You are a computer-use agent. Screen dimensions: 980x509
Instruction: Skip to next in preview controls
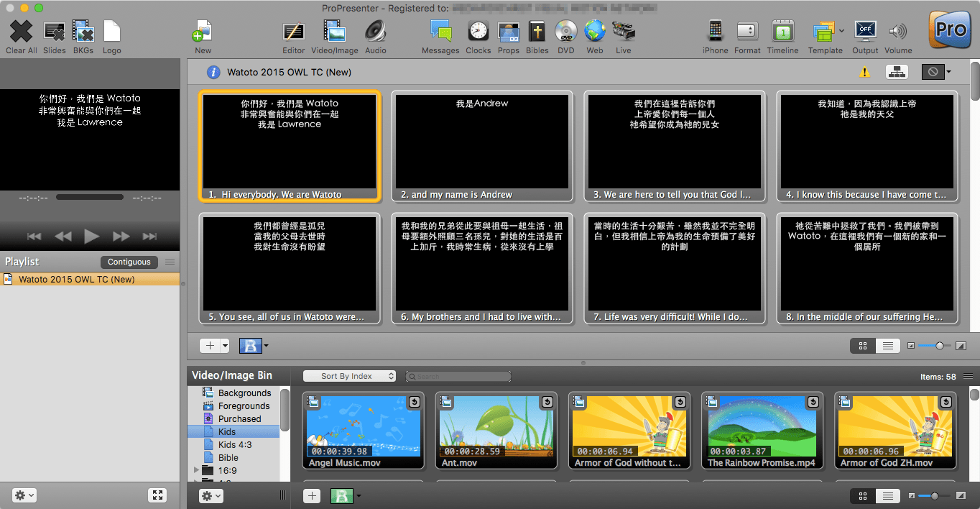tap(149, 236)
